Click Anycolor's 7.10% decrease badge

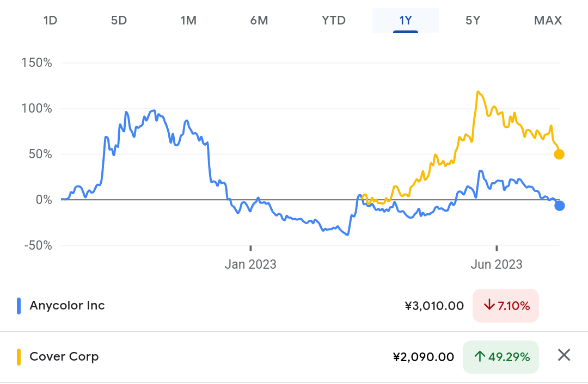[x=505, y=306]
